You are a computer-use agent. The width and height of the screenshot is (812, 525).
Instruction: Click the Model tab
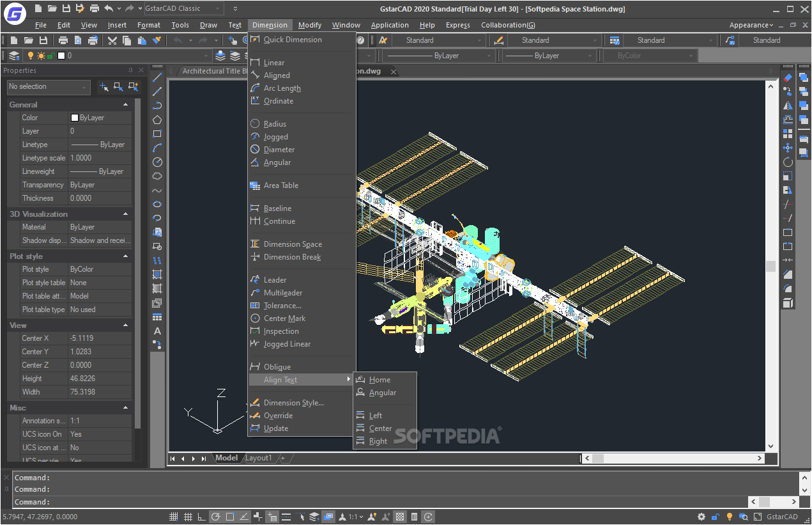pos(226,458)
